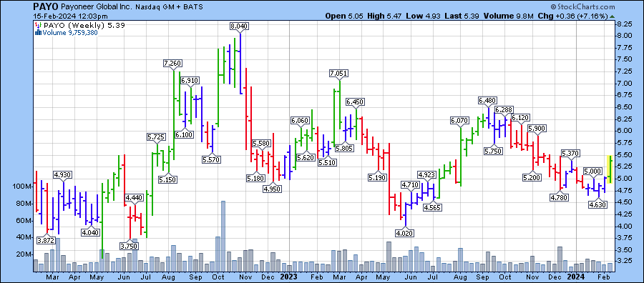
Task: Click the Last 5.39 value in header
Action: point(462,16)
